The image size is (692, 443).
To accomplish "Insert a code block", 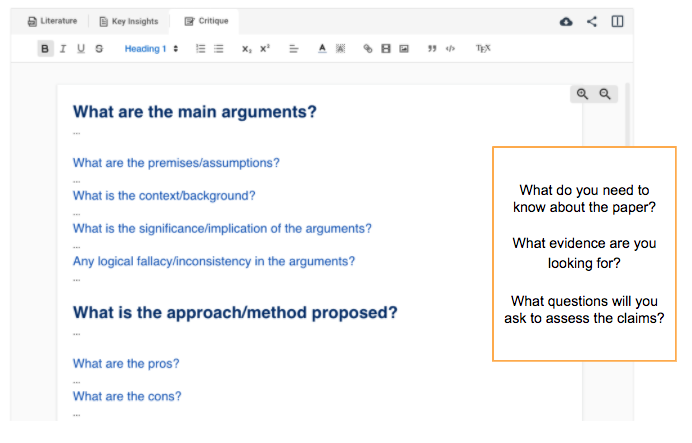I will click(x=450, y=49).
